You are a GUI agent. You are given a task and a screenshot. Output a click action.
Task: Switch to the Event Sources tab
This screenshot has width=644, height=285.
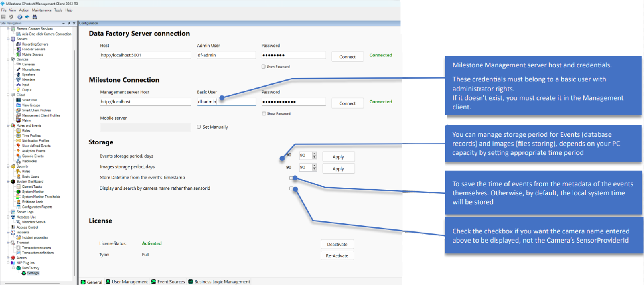click(168, 282)
